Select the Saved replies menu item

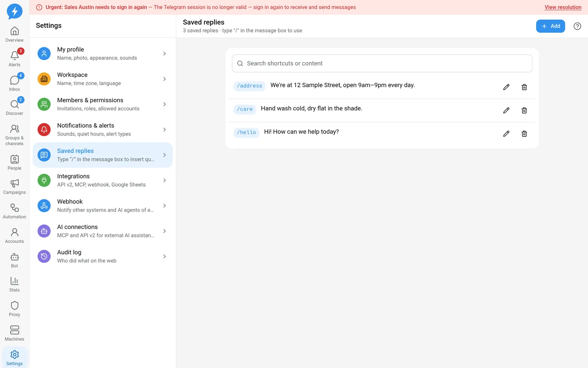pyautogui.click(x=103, y=155)
